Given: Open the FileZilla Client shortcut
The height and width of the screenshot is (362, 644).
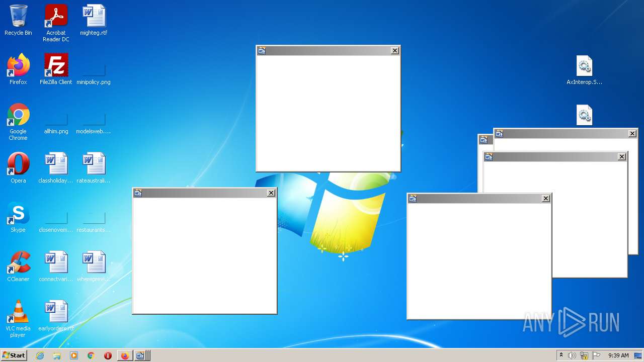Looking at the screenshot, I should coord(56,69).
